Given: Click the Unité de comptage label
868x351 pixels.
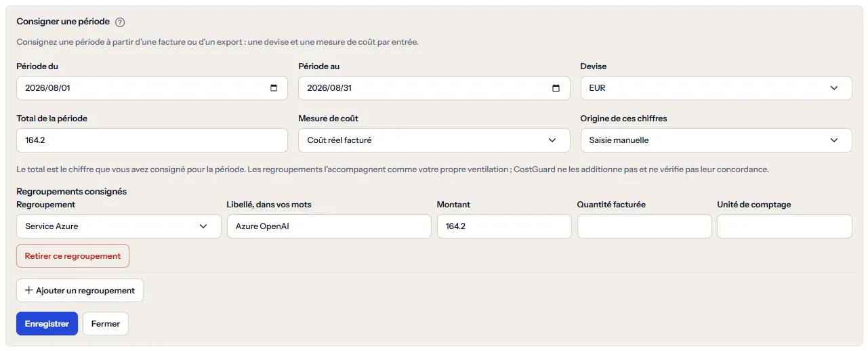Looking at the screenshot, I should [x=754, y=205].
